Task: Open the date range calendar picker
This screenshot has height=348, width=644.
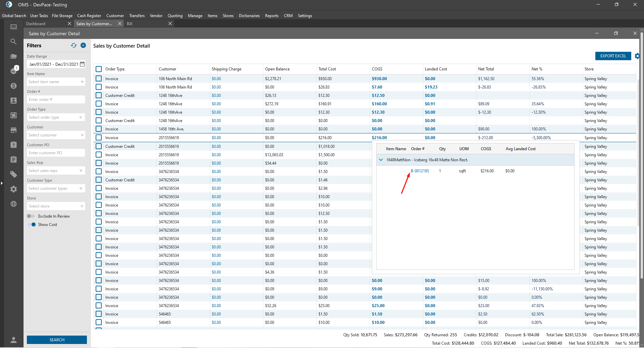Action: point(82,64)
